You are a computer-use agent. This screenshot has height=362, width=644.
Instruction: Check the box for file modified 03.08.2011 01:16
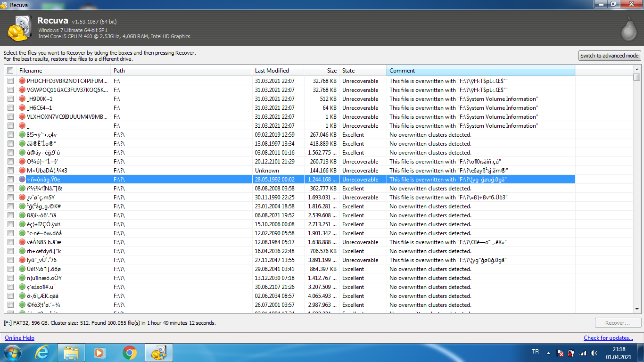10,153
